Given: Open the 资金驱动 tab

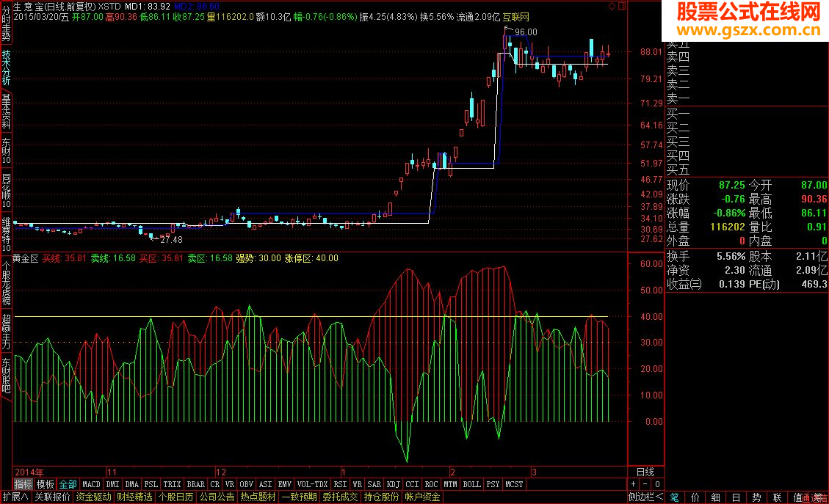Looking at the screenshot, I should click(x=93, y=497).
